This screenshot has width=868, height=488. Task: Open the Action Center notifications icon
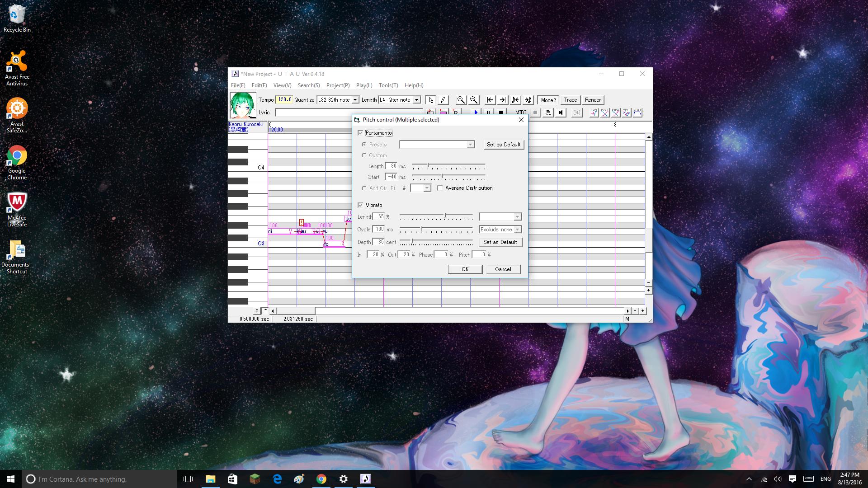coord(792,479)
